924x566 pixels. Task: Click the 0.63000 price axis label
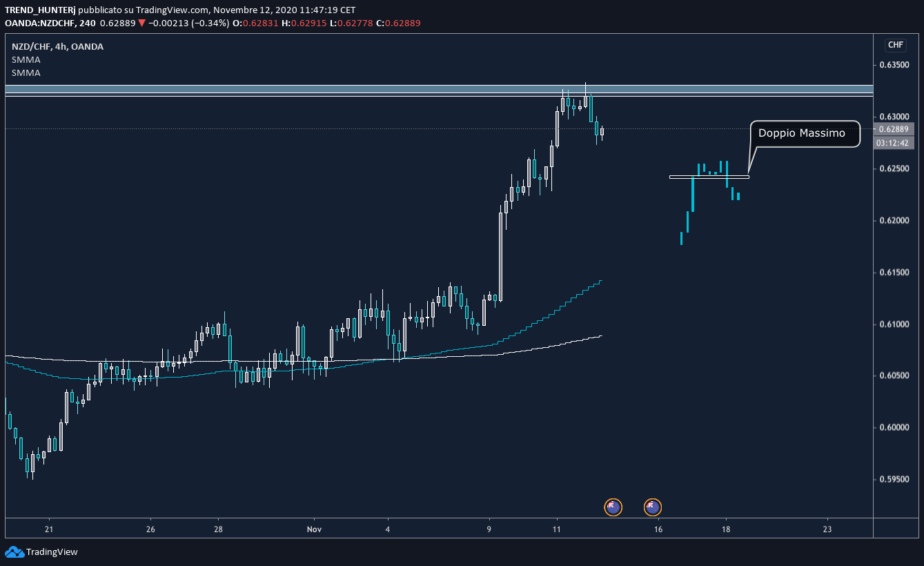click(894, 117)
